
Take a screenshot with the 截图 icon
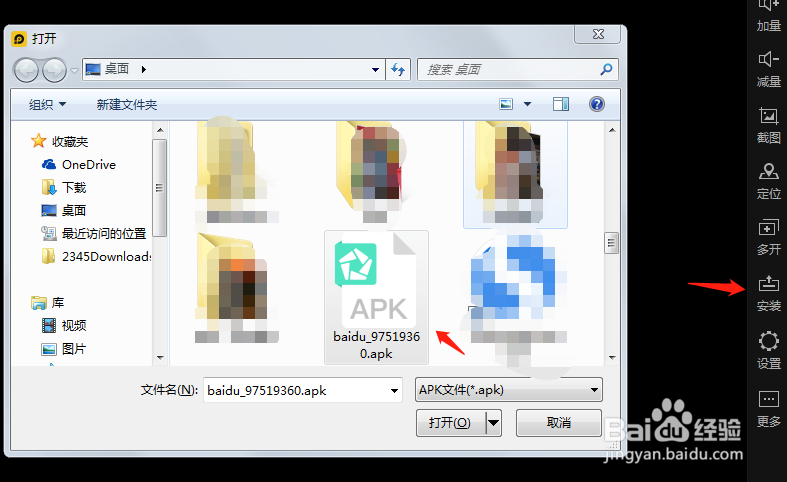coord(768,116)
